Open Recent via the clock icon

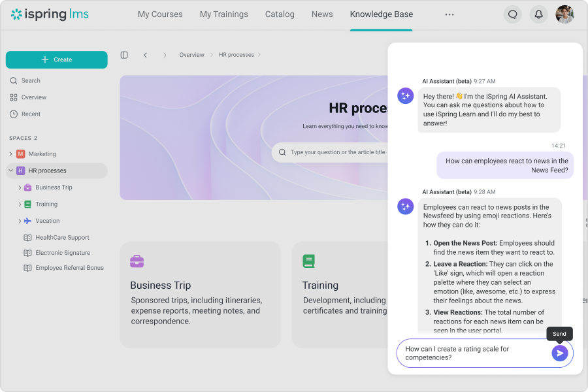(x=14, y=114)
